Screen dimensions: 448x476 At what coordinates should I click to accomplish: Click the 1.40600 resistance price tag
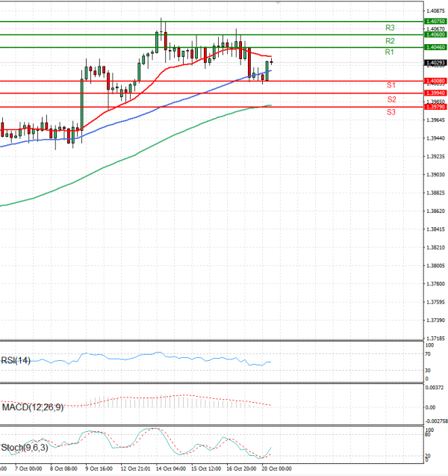(x=435, y=34)
